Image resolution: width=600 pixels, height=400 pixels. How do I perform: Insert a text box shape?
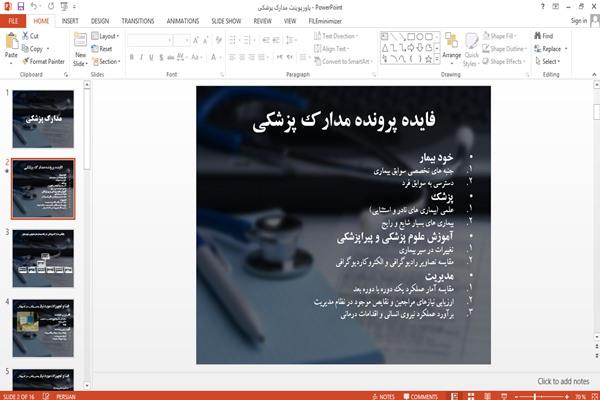point(385,37)
